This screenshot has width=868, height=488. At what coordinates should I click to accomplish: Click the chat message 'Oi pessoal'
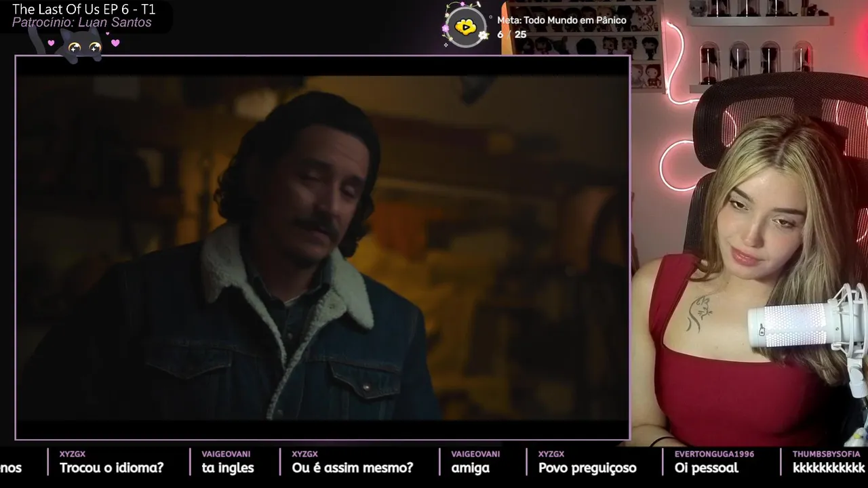pyautogui.click(x=707, y=468)
